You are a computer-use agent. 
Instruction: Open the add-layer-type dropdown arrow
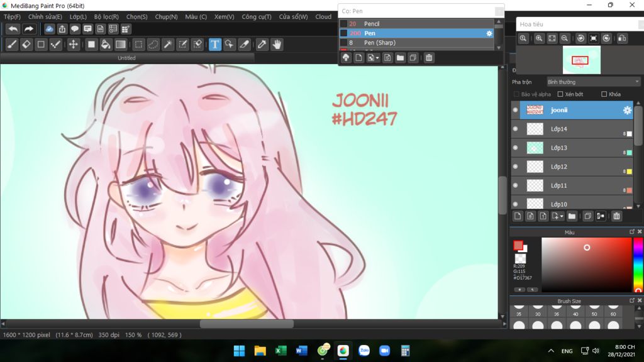562,216
